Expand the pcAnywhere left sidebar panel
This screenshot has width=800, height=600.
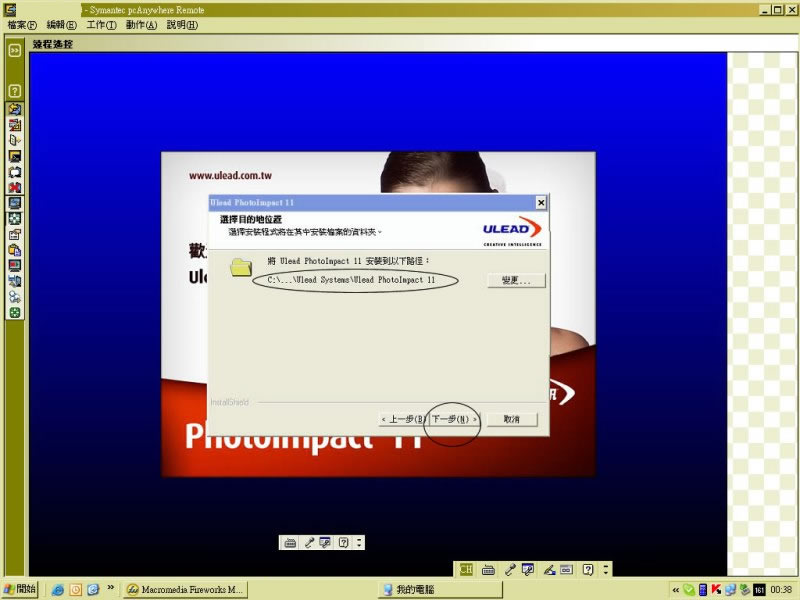(15, 49)
